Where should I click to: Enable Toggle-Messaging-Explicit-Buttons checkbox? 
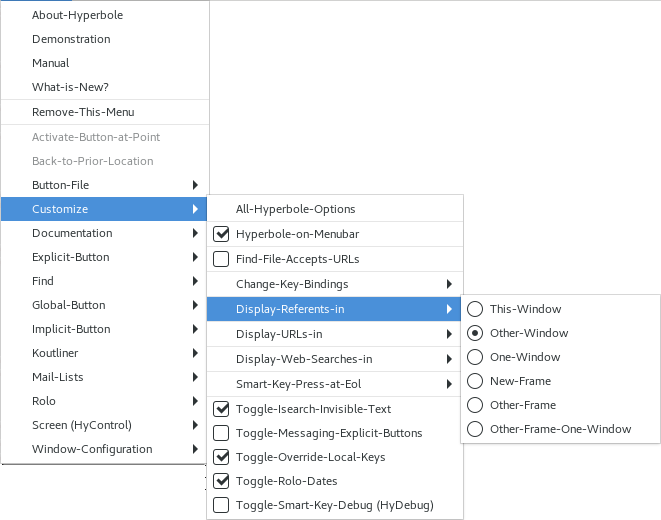pos(221,433)
